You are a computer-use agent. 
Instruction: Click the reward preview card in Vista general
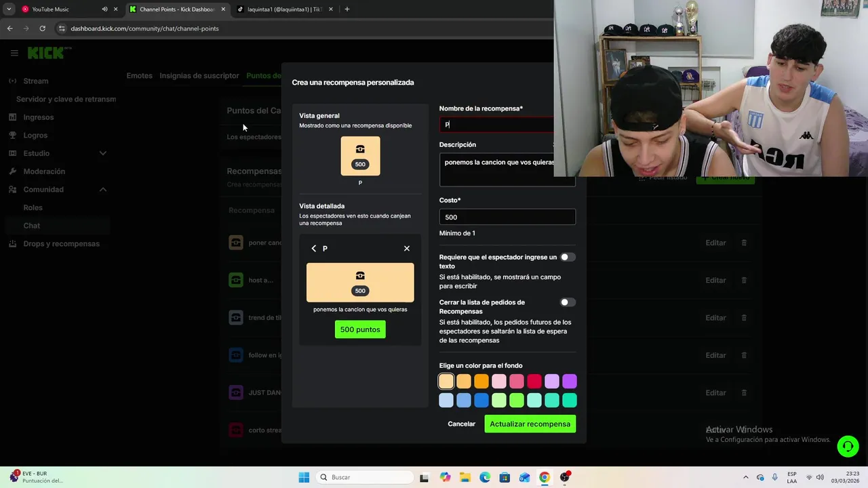coord(360,156)
